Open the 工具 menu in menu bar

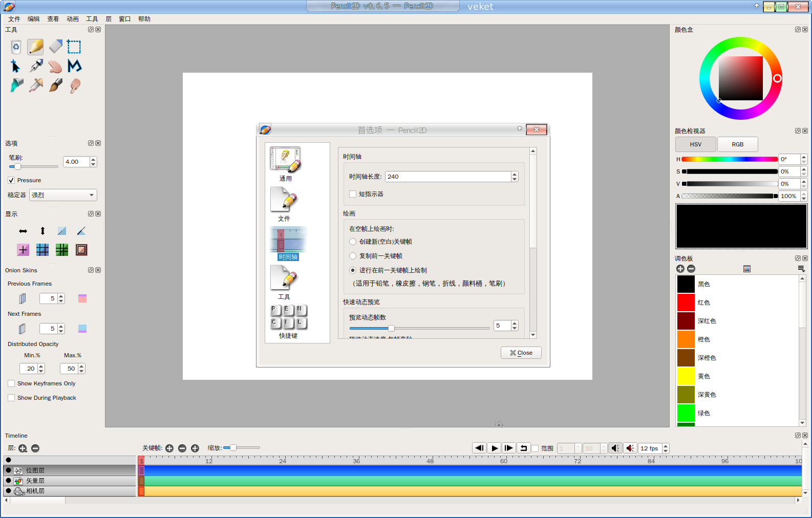coord(92,19)
